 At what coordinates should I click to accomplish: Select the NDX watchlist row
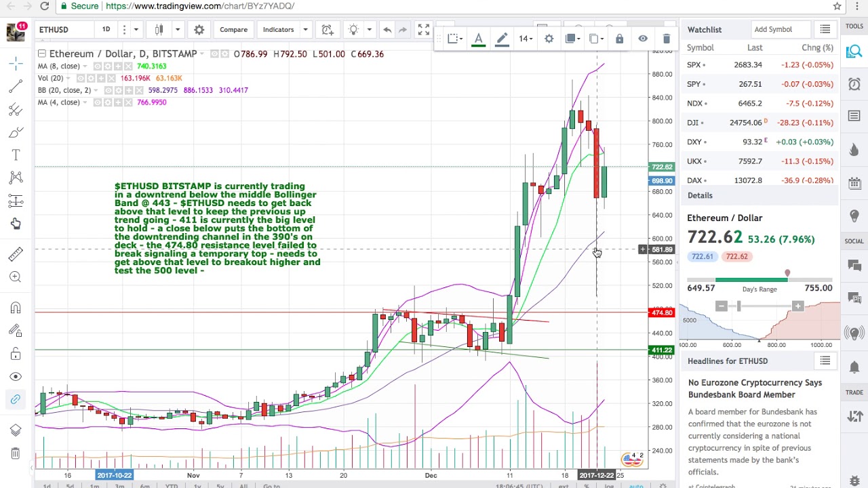pyautogui.click(x=759, y=104)
